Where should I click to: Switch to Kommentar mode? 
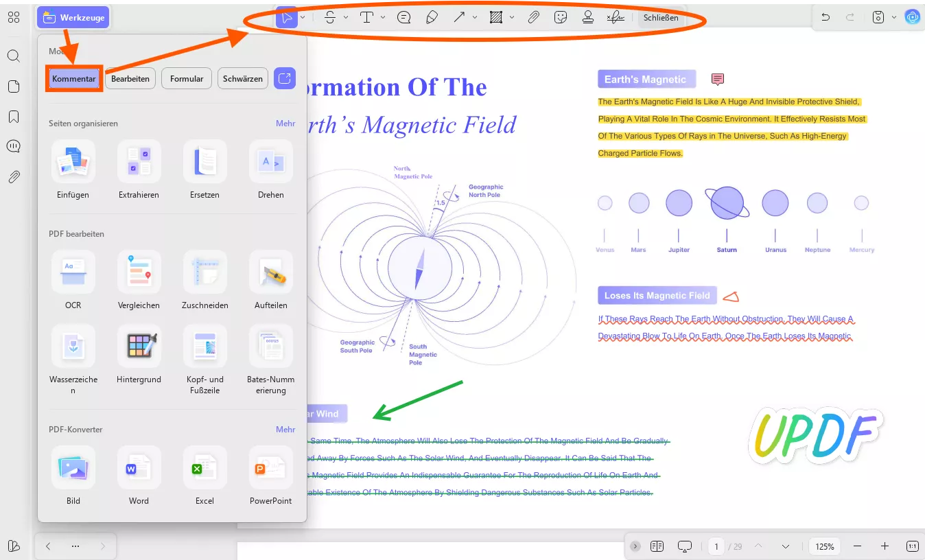coord(74,79)
